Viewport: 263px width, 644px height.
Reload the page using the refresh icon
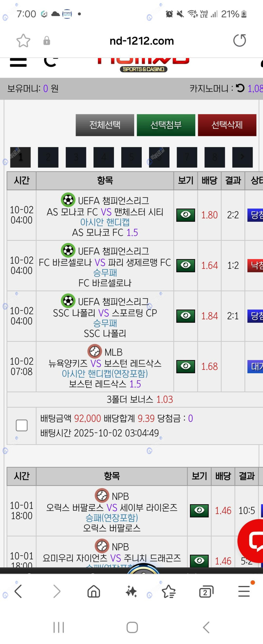239,41
